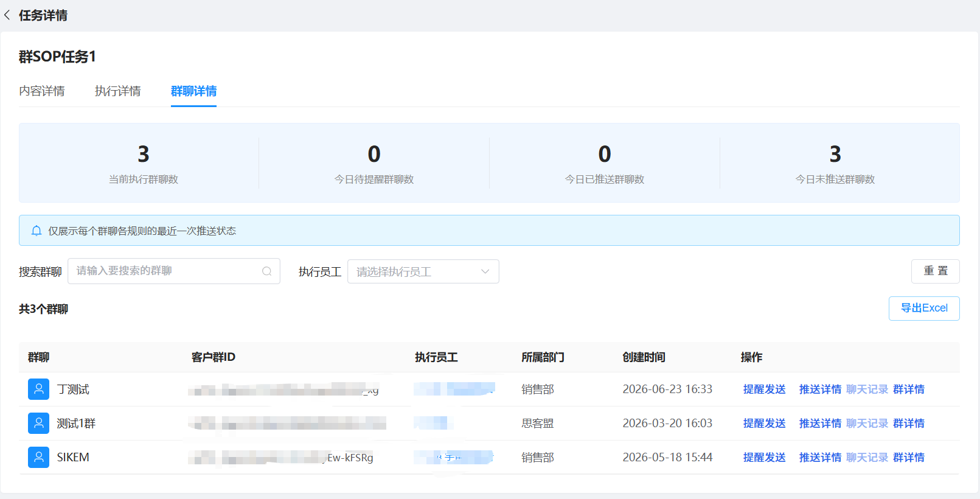Viewport: 980px width, 499px height.
Task: Click the 销售部 cell in 丁测试 row
Action: coord(538,389)
